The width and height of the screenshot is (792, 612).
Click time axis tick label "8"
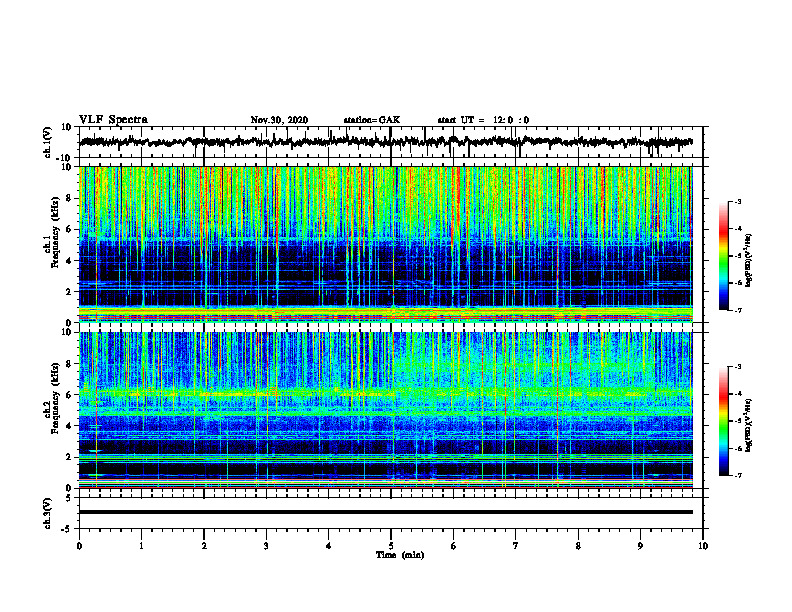click(578, 546)
